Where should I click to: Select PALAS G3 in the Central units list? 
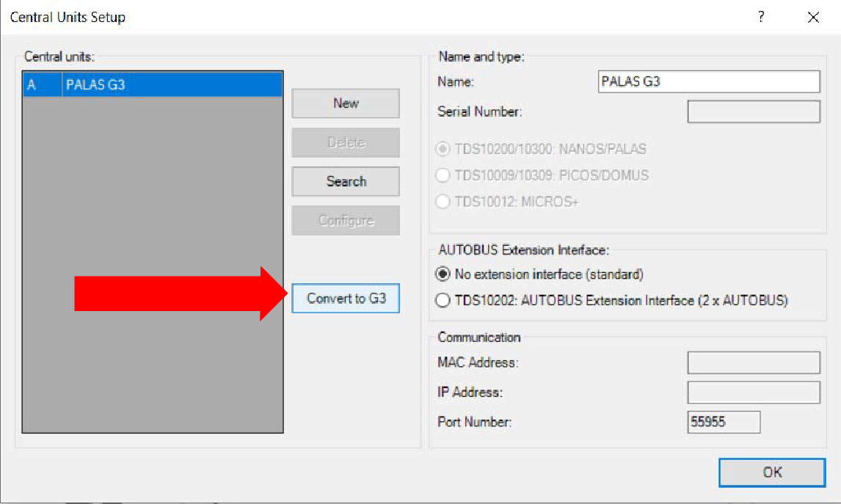[x=152, y=84]
